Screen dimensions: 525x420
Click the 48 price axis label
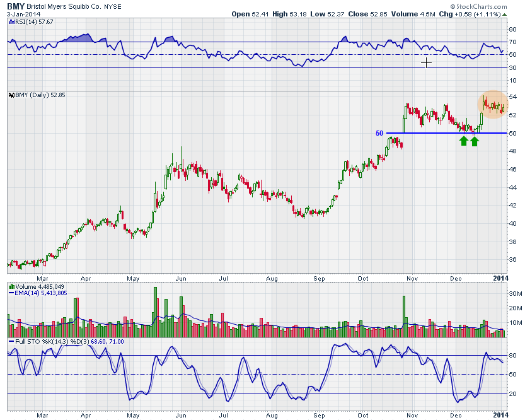(512, 151)
